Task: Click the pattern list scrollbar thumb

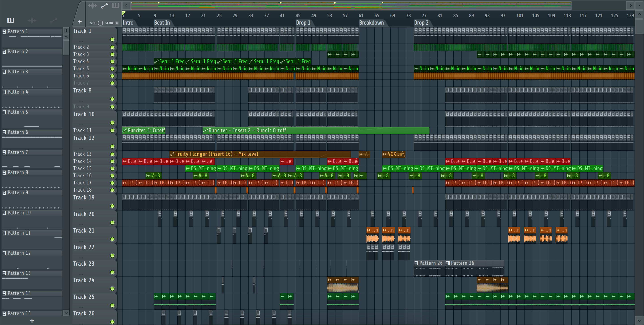Action: (66, 47)
